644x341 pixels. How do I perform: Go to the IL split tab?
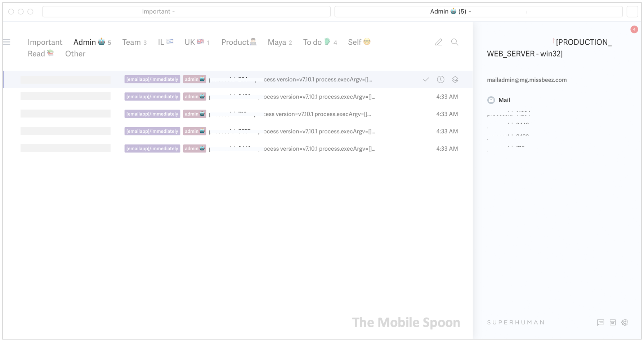click(x=166, y=42)
